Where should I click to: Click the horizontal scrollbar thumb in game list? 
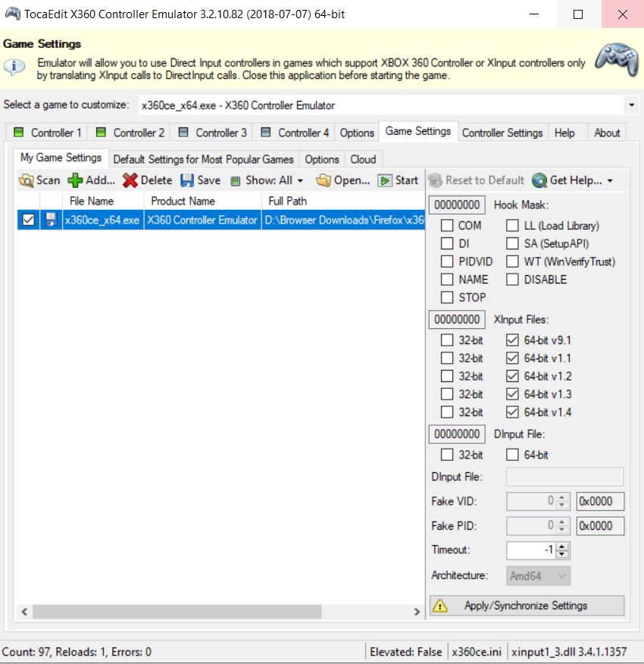tap(177, 612)
